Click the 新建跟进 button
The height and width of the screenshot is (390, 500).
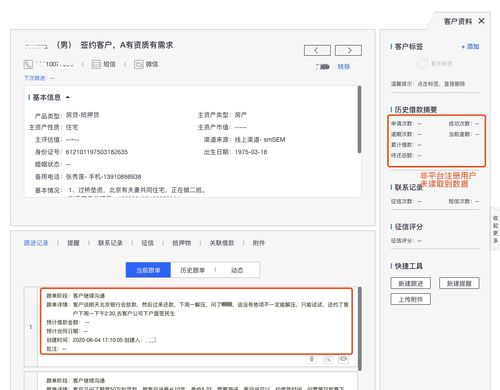click(410, 283)
